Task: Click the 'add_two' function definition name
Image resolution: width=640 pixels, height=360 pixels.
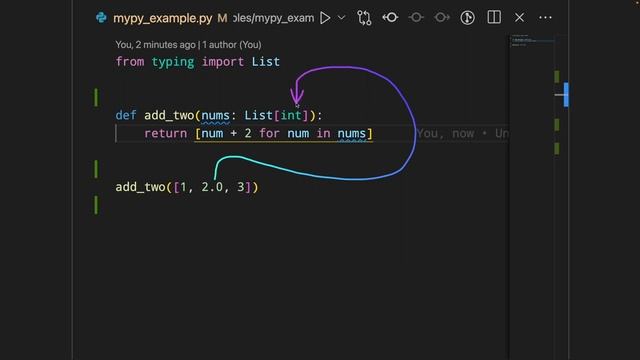Action: [169, 116]
